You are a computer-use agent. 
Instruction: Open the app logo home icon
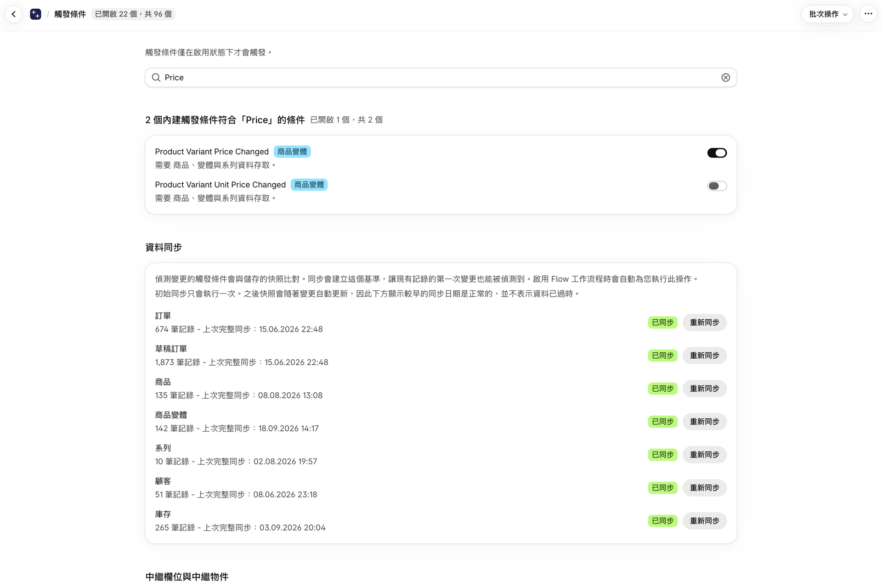[35, 14]
